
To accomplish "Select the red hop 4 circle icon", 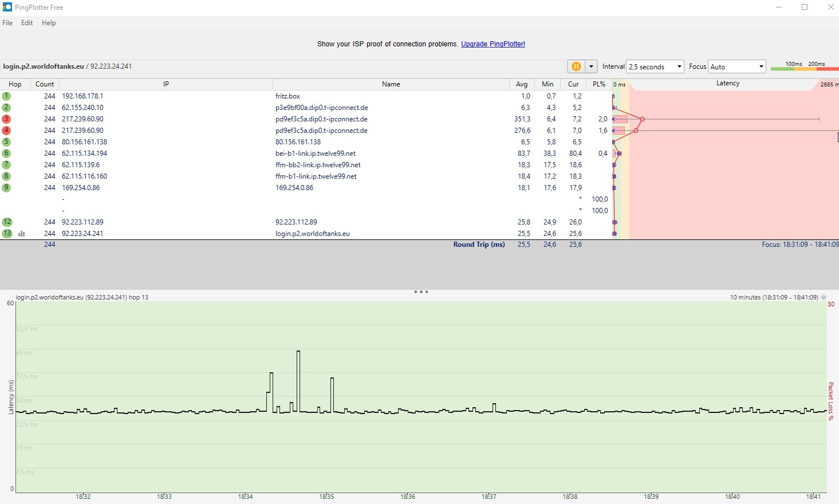I will 6,131.
